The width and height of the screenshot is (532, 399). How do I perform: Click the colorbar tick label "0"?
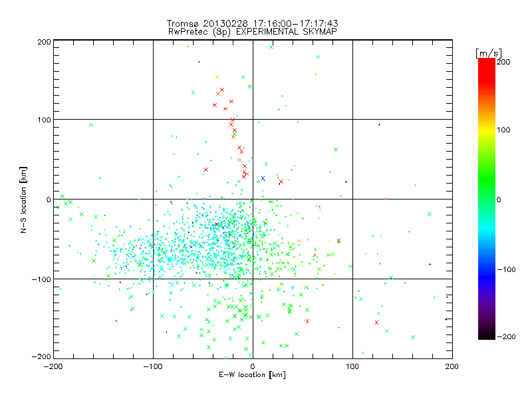tap(499, 199)
